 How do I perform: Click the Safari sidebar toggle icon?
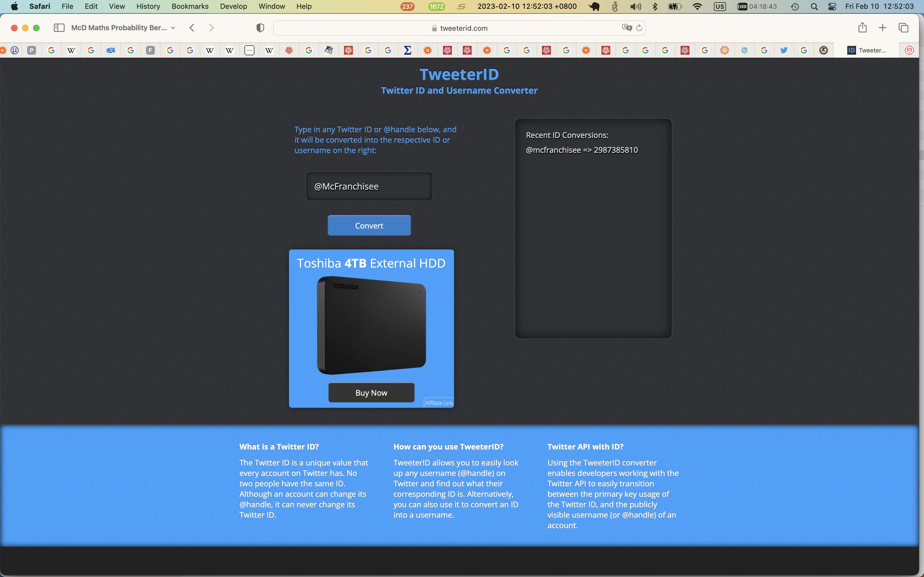59,28
